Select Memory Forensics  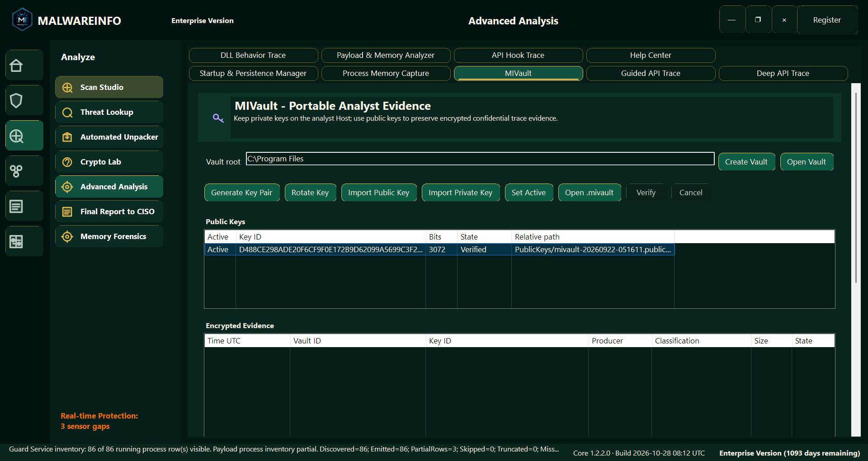109,236
